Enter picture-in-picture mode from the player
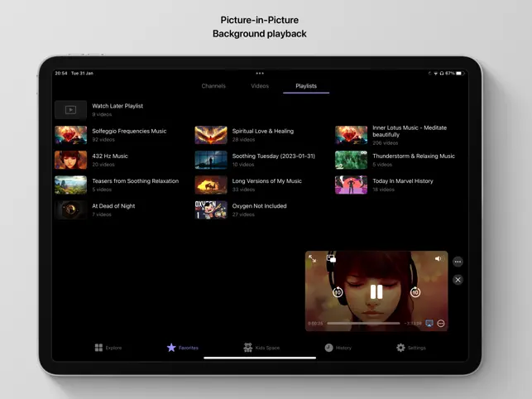The height and width of the screenshot is (399, 532). [331, 259]
